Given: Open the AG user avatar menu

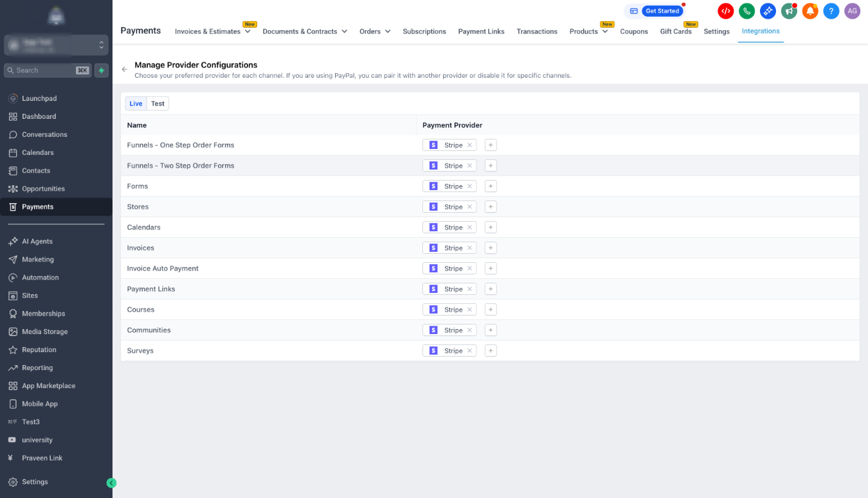Looking at the screenshot, I should click(x=852, y=11).
